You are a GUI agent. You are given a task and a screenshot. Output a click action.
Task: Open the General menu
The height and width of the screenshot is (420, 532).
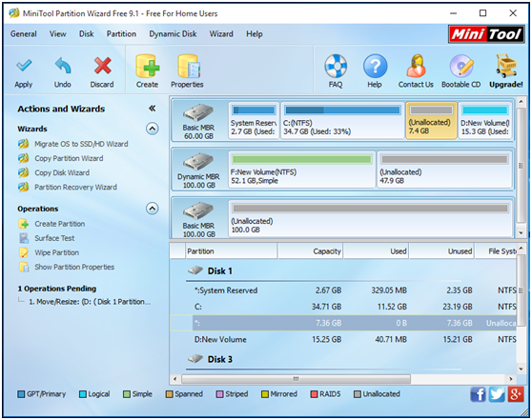point(24,34)
